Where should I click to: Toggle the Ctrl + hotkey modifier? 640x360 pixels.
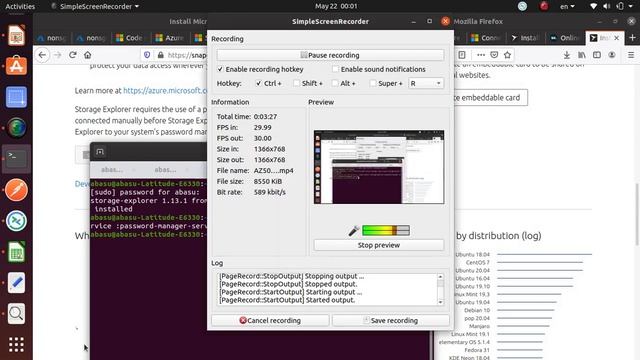coord(258,83)
